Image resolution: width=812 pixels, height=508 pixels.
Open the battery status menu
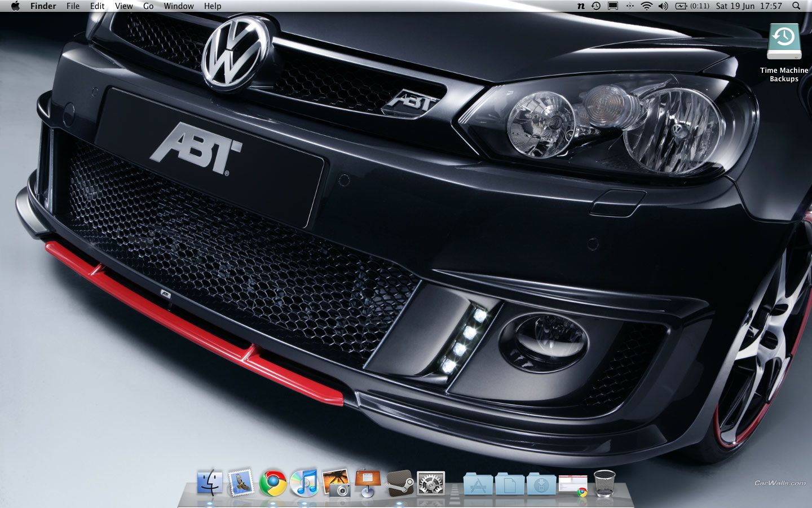(692, 6)
